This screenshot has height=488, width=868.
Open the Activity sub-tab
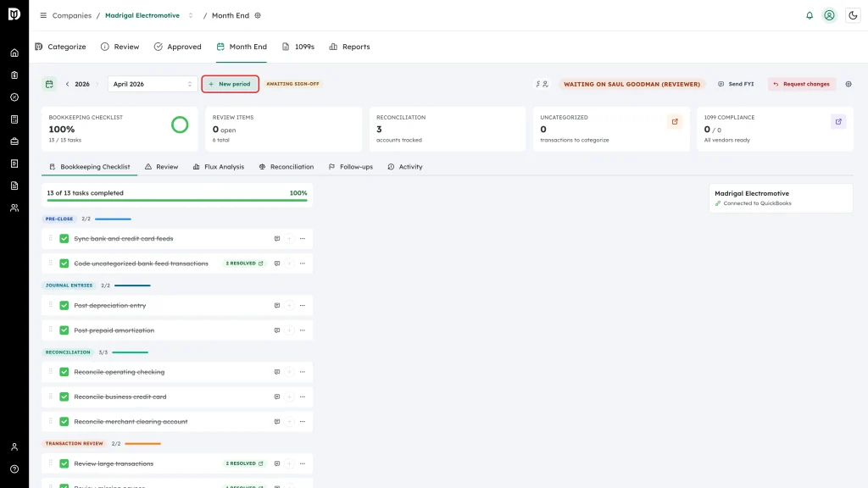404,167
